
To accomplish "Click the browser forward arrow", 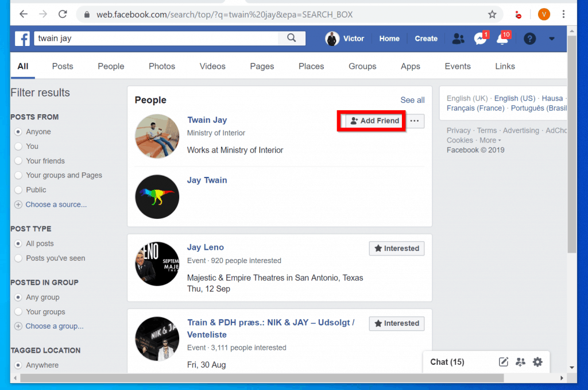I will pyautogui.click(x=43, y=14).
